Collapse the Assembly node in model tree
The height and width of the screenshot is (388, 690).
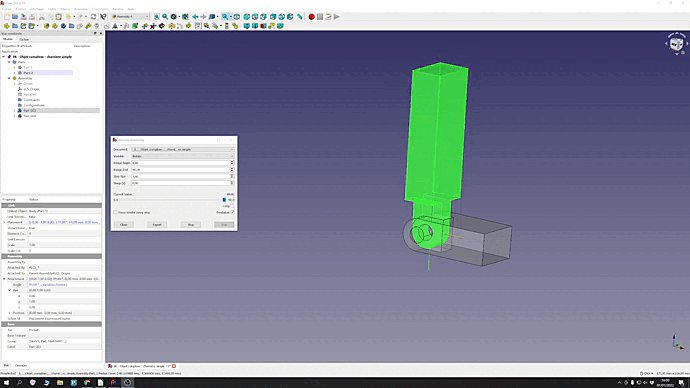[9, 78]
